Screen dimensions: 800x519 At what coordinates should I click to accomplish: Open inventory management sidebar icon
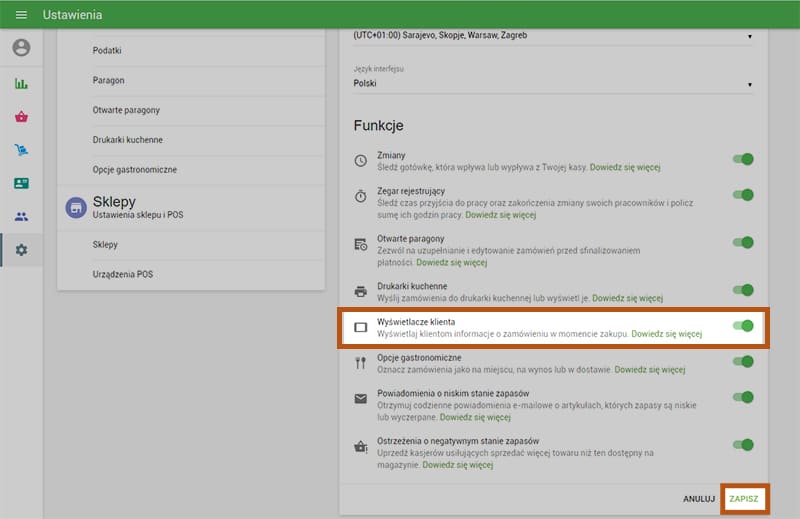[21, 150]
